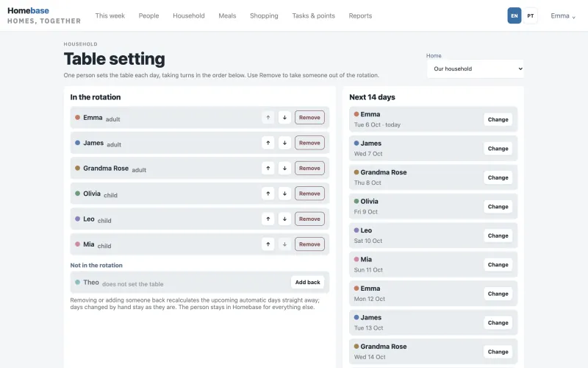Move Mia up in the rotation
This screenshot has height=368, width=588.
click(268, 244)
